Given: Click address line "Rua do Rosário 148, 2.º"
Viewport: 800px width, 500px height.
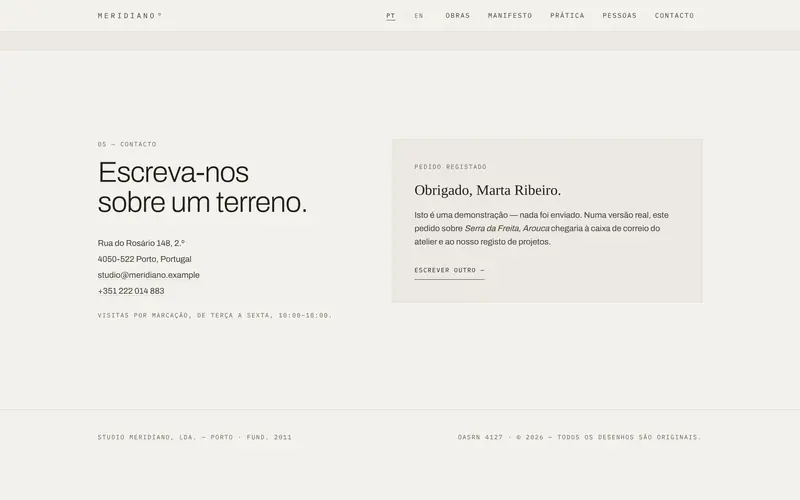Looking at the screenshot, I should (x=141, y=243).
